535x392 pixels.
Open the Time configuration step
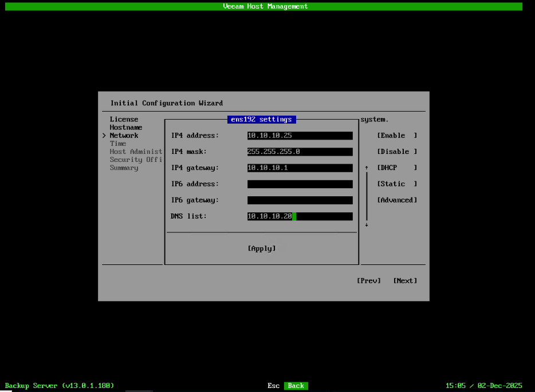[117, 143]
